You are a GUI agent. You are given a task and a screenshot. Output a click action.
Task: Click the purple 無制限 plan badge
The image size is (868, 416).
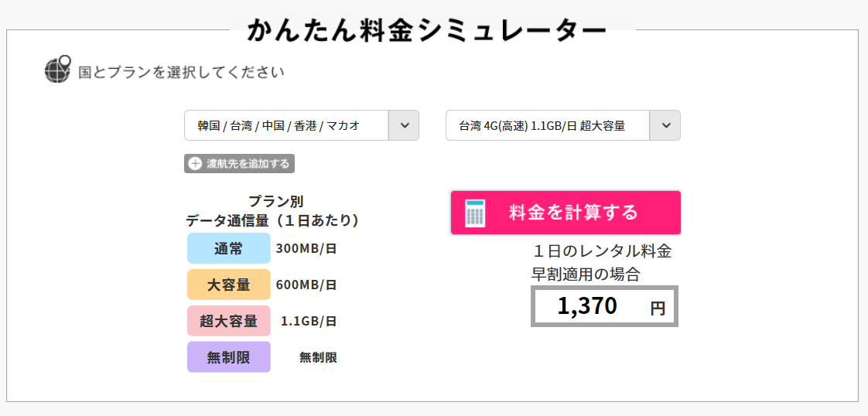click(229, 357)
